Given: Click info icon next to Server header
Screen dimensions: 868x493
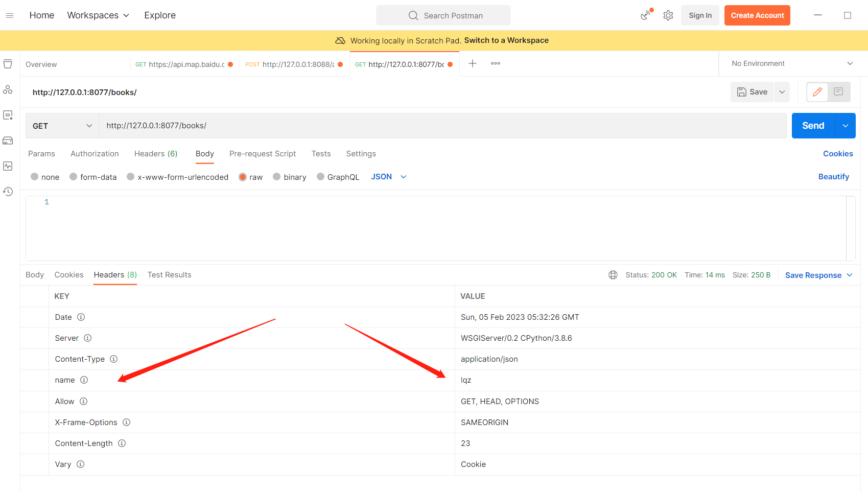Looking at the screenshot, I should click(87, 338).
